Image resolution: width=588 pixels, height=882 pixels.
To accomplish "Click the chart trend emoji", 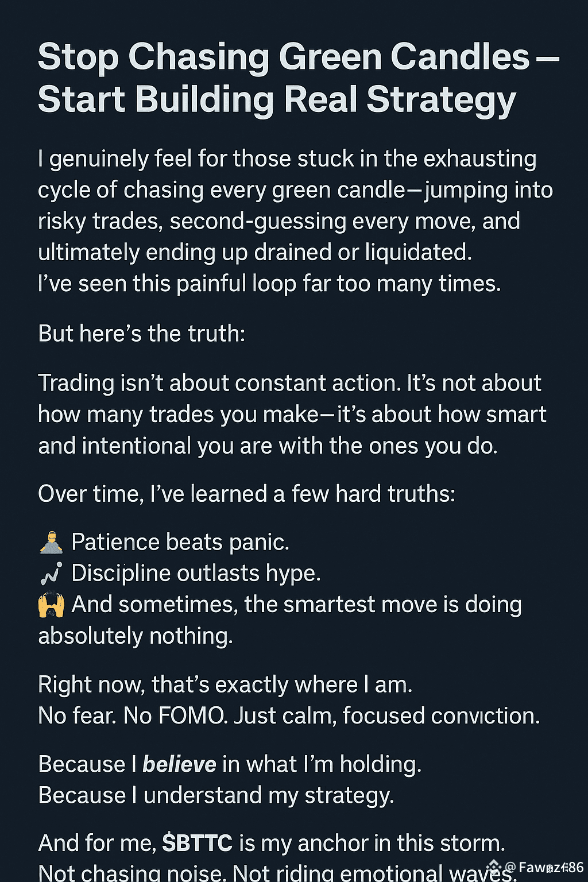I will 51,574.
